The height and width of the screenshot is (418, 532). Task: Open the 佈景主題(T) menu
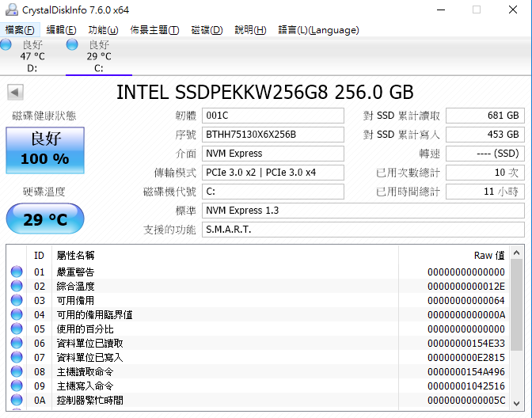click(154, 30)
